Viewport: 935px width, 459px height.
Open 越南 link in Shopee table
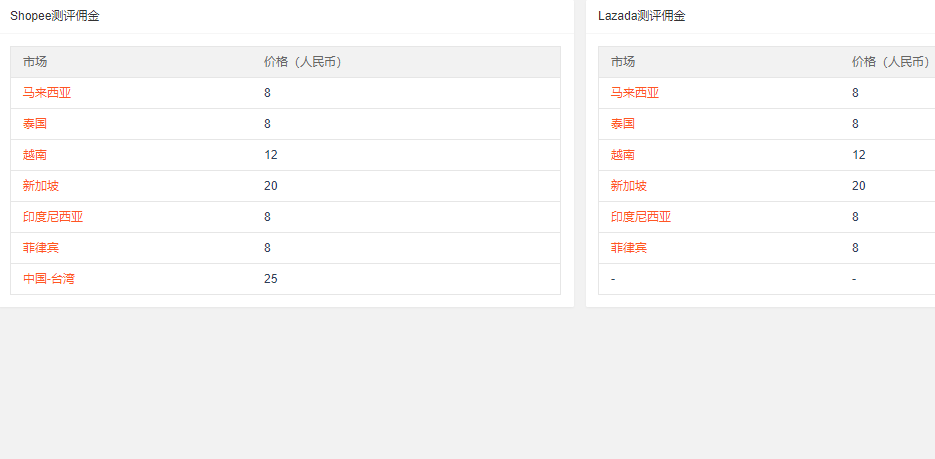[x=35, y=155]
